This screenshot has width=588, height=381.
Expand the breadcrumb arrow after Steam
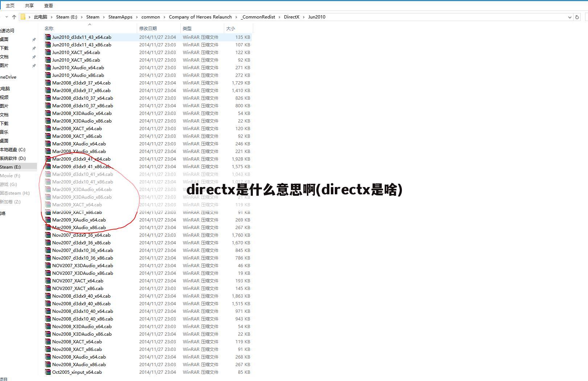tap(103, 17)
